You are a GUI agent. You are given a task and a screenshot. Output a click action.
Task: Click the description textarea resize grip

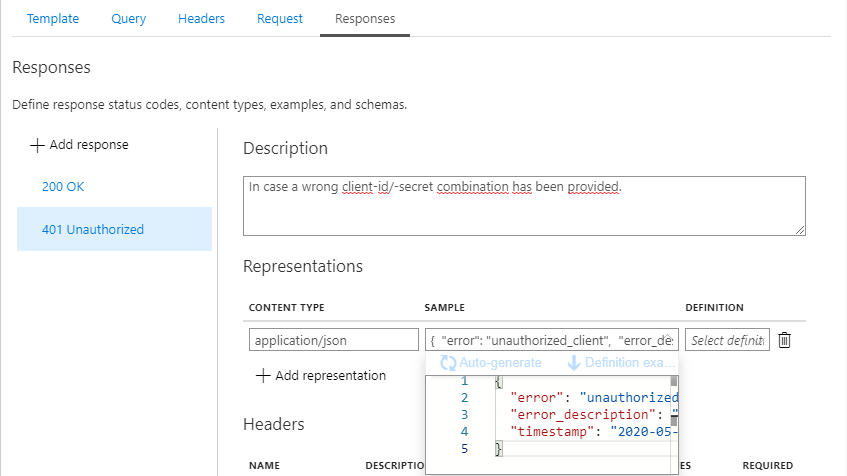click(800, 230)
